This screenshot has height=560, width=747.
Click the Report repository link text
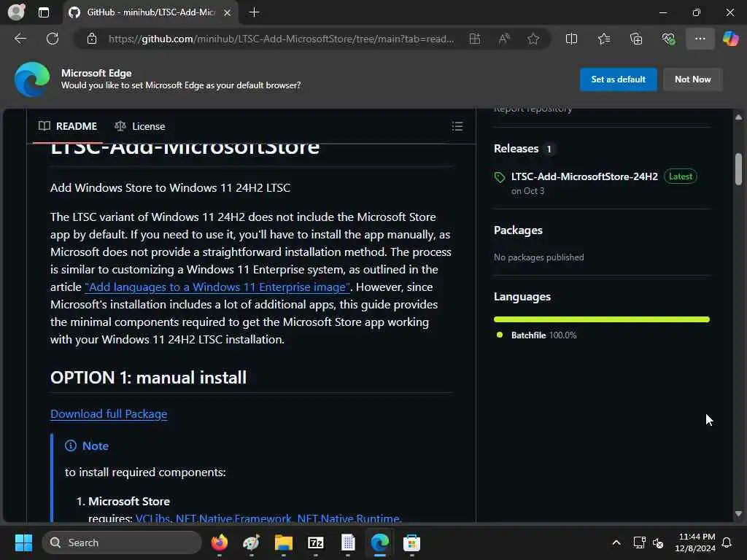[533, 110]
